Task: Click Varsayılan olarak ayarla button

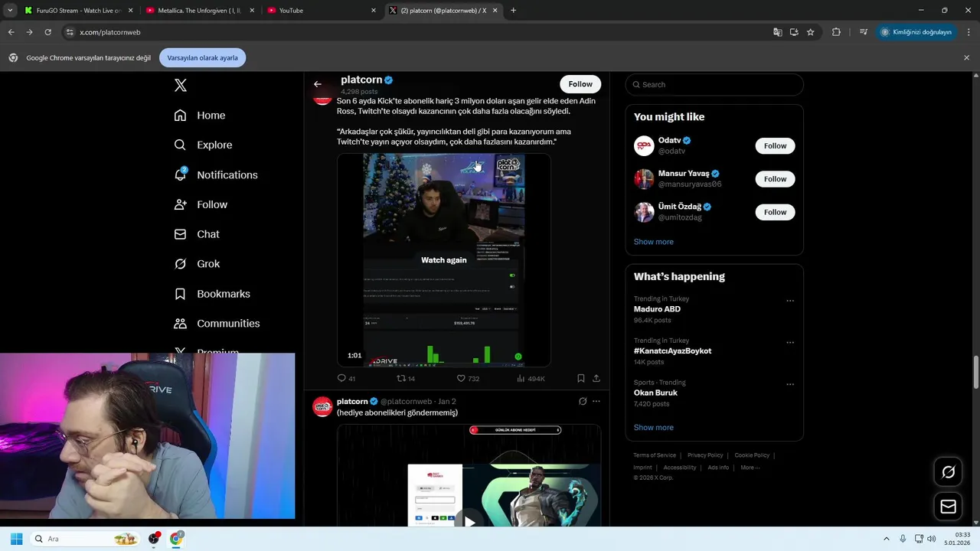Action: click(202, 57)
